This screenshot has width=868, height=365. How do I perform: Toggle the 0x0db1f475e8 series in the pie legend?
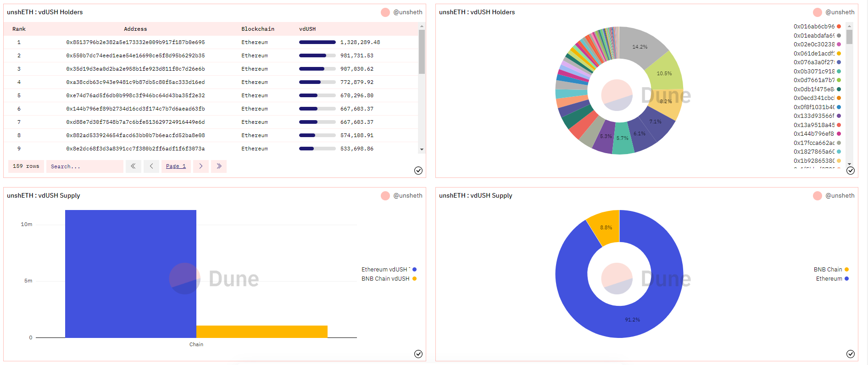coord(817,89)
